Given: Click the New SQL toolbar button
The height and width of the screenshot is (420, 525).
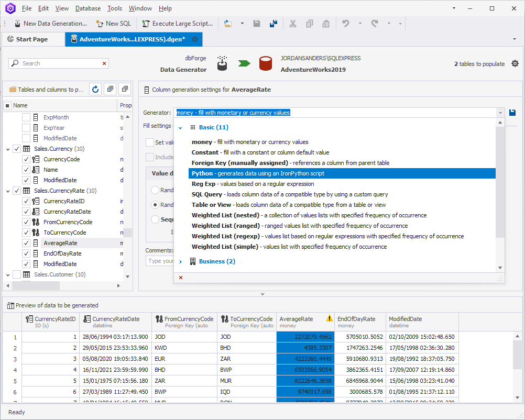Looking at the screenshot, I should point(113,24).
